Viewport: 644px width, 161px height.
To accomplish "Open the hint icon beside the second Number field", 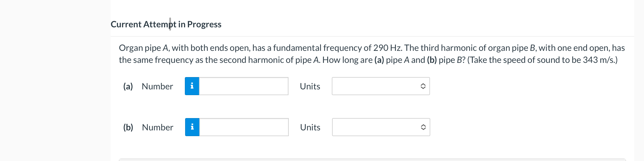I will click(192, 127).
